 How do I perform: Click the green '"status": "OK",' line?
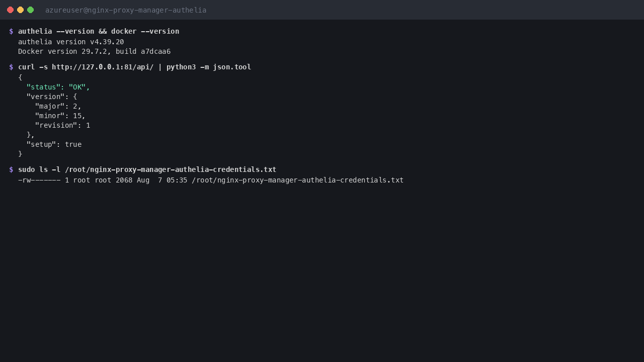click(x=58, y=87)
